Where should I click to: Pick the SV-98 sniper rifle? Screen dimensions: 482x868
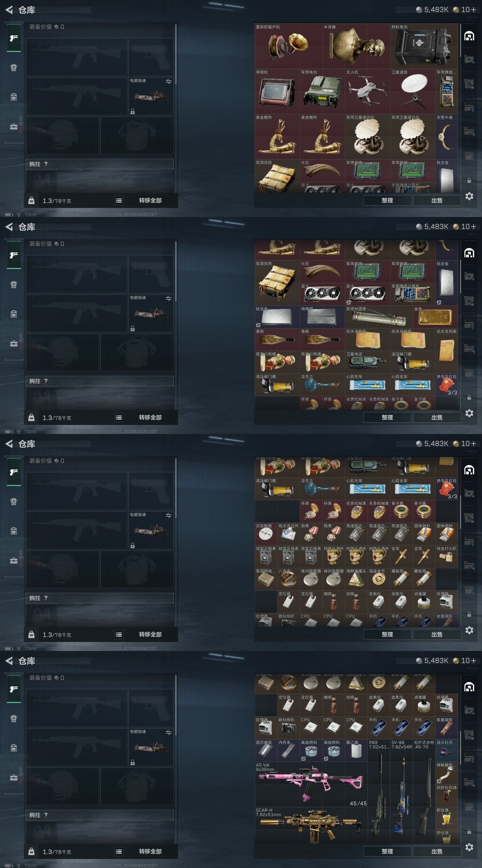coord(402,792)
